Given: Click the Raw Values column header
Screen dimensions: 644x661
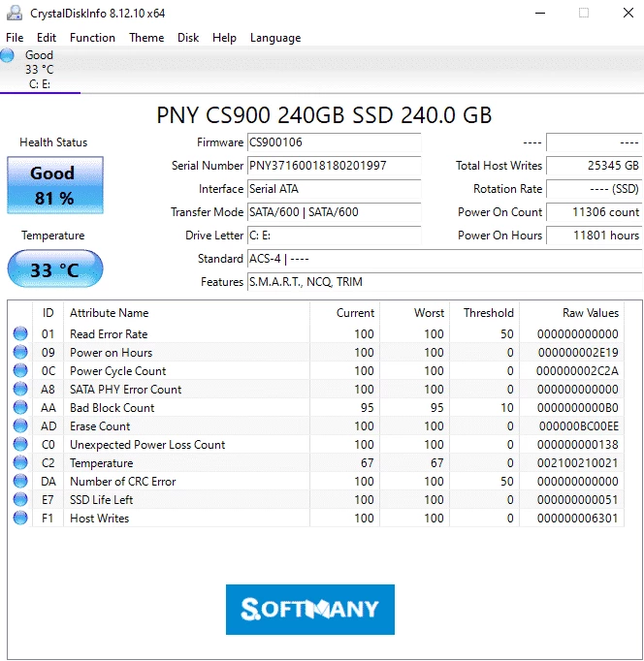Looking at the screenshot, I should point(590,313).
